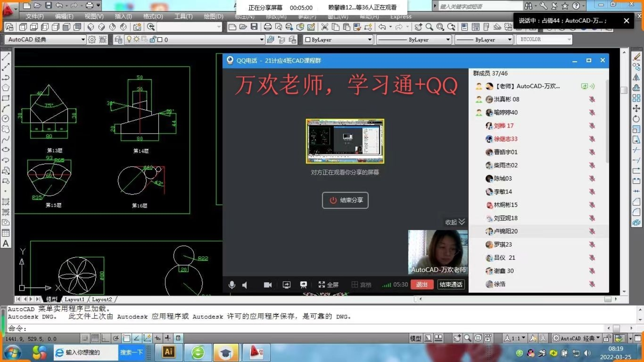Open Adobe Illustrator from the taskbar
Screen dimensions: 644x362
click(x=168, y=352)
